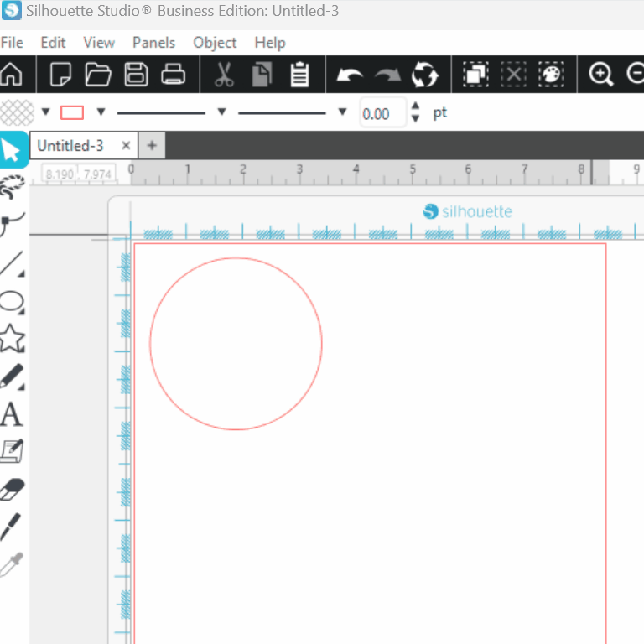The image size is (644, 644).
Task: Open a file with folder icon
Action: [x=98, y=75]
